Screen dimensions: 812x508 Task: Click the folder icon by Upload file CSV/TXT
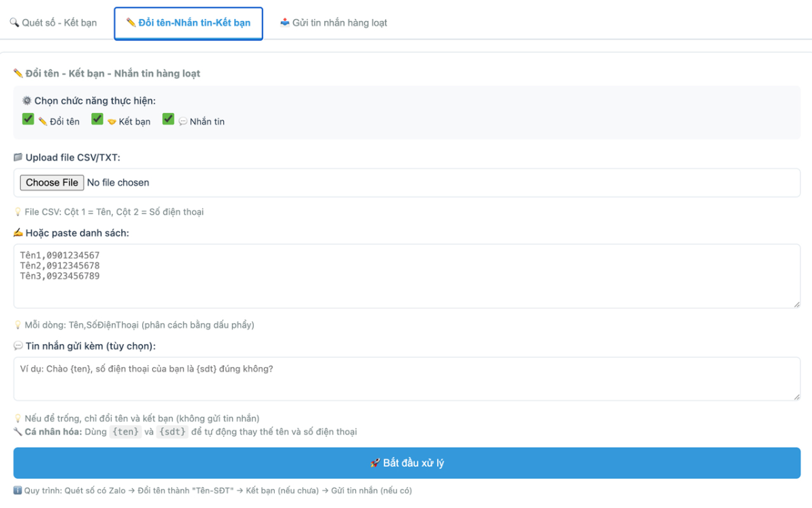pos(18,158)
